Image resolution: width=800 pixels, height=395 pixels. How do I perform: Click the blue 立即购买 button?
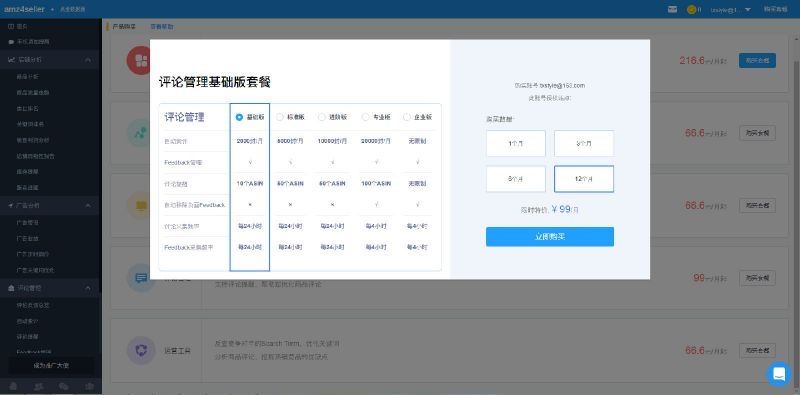tap(549, 237)
